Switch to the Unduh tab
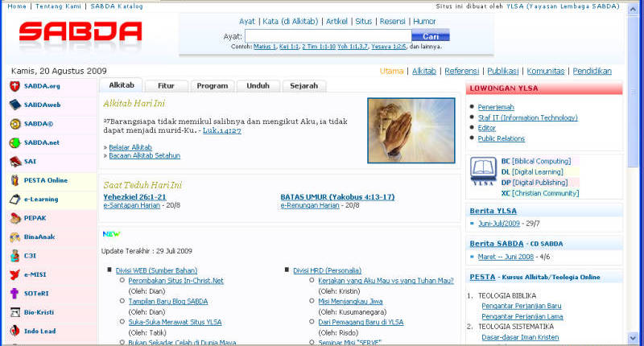644x346 pixels. tap(258, 86)
